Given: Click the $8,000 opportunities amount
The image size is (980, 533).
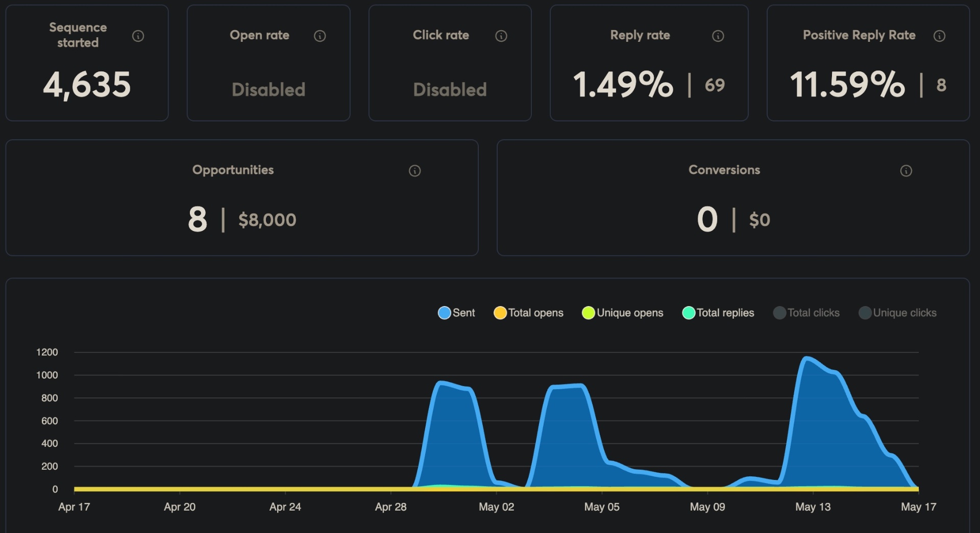Looking at the screenshot, I should coord(267,220).
